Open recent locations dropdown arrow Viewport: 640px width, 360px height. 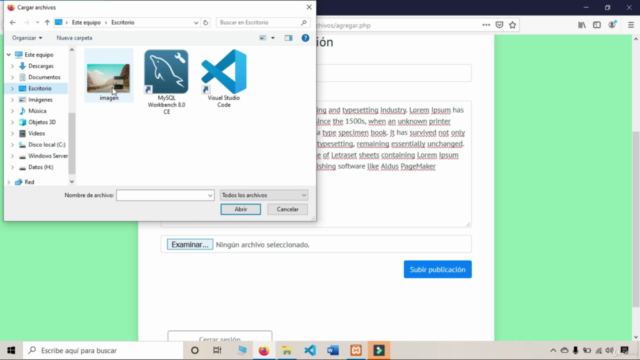(37, 22)
